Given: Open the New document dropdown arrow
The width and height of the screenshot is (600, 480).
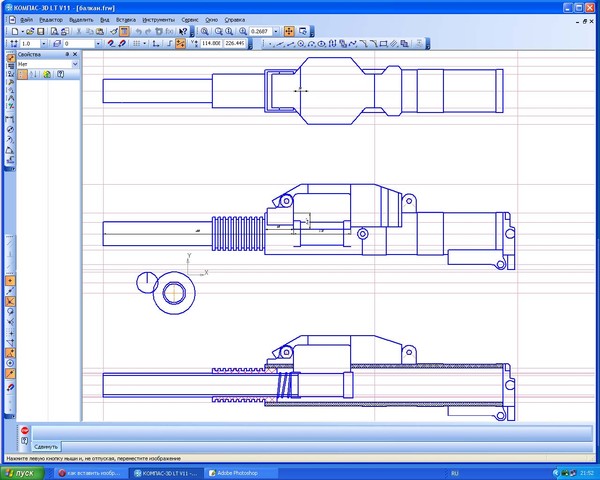Looking at the screenshot, I should 22,31.
